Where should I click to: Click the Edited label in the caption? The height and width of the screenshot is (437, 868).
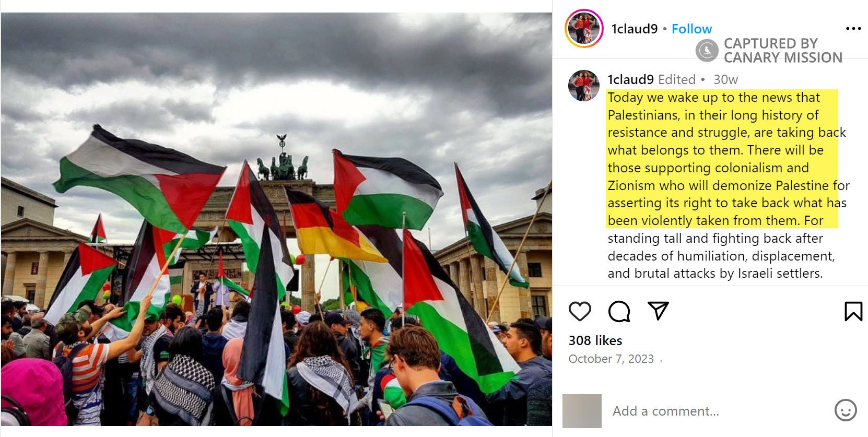(677, 79)
